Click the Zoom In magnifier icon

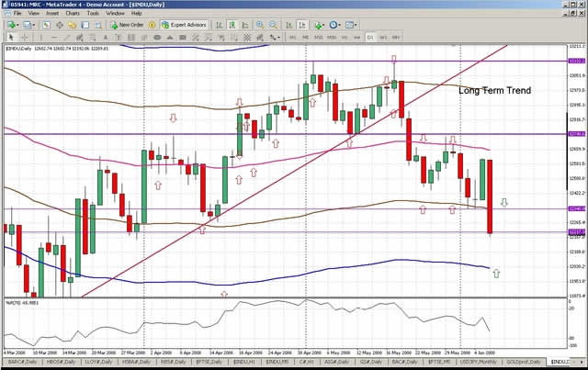(x=259, y=25)
